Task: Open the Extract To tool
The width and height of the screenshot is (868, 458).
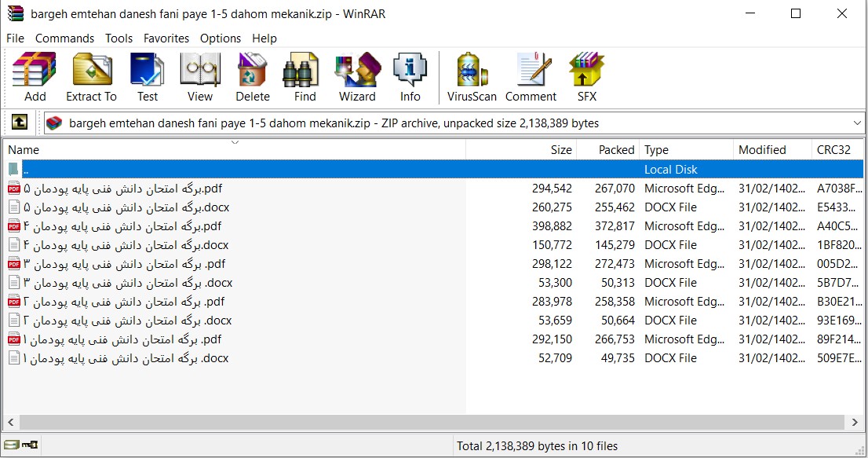Action: 91,77
